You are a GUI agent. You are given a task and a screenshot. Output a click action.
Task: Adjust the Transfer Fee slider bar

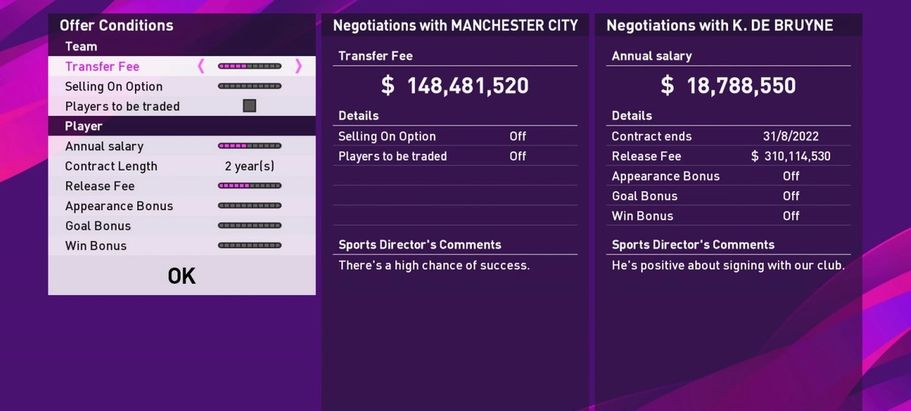tap(249, 66)
